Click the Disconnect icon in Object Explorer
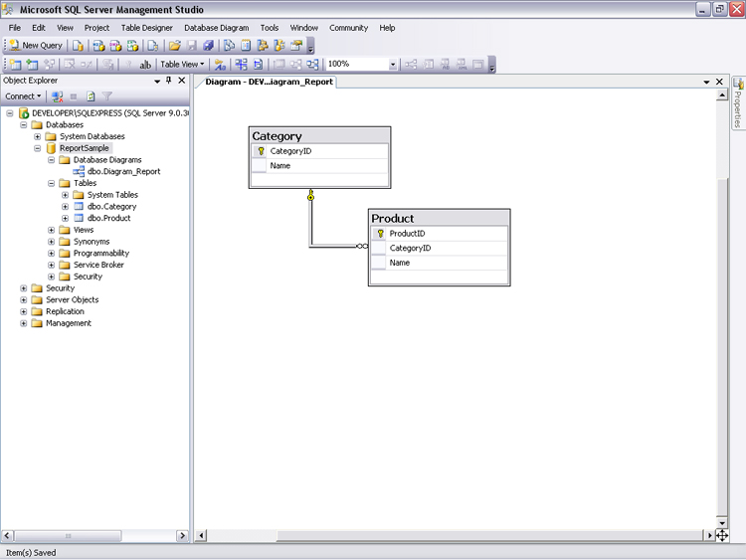This screenshot has width=746, height=560. tap(58, 96)
